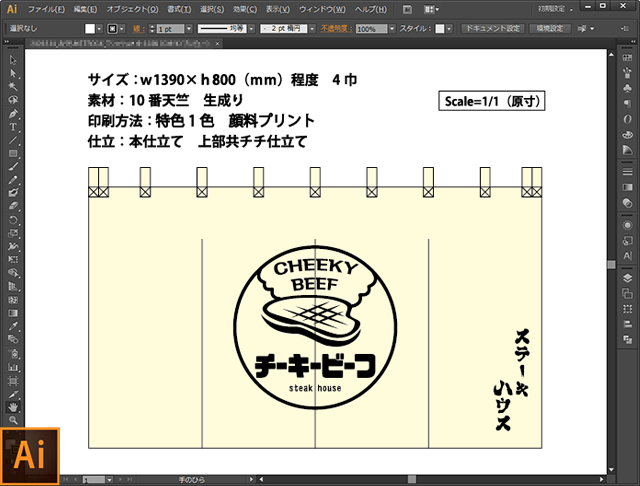Expand the 2 pt brush definition dropdown

click(312, 29)
